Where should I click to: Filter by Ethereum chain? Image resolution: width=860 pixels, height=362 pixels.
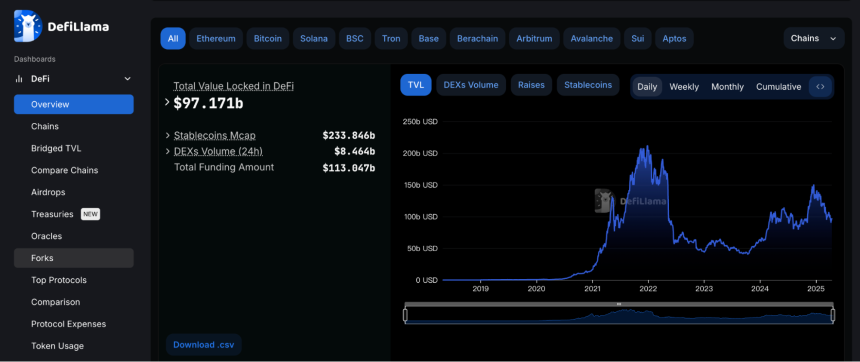click(216, 38)
